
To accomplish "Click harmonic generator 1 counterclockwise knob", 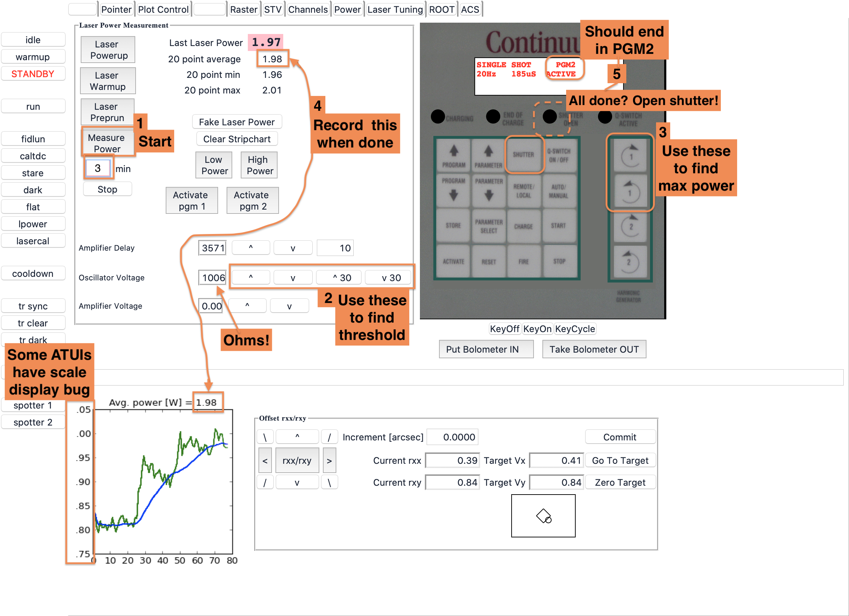I will (631, 191).
